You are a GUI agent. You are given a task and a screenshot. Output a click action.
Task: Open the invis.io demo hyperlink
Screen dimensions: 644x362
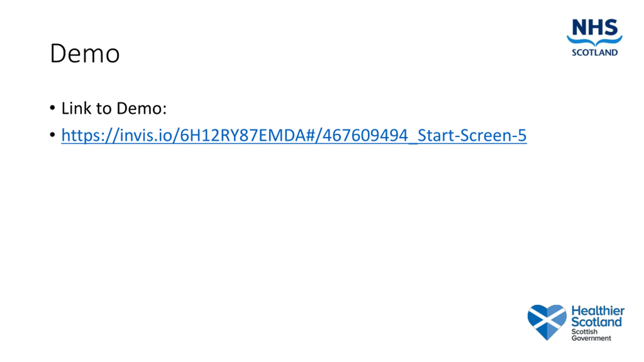(x=294, y=135)
